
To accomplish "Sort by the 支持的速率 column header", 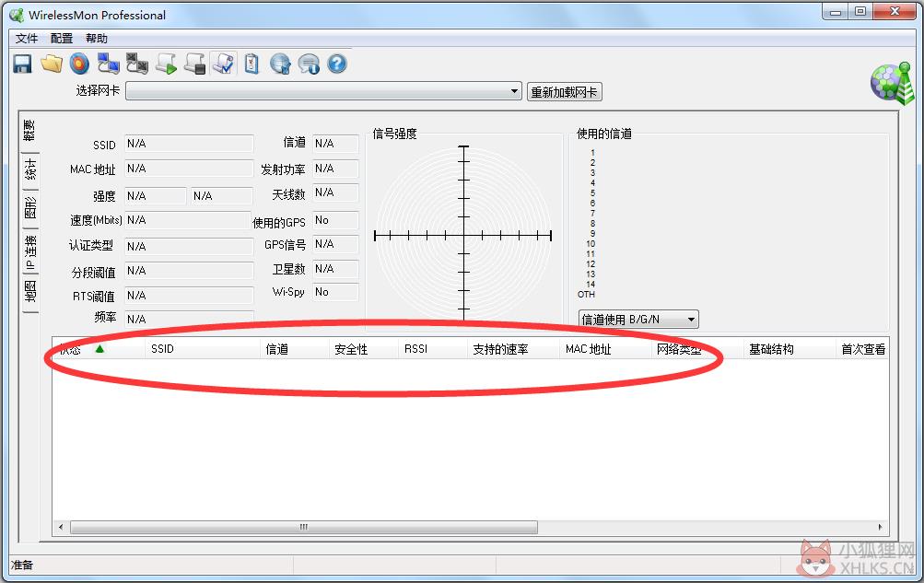I will [513, 349].
